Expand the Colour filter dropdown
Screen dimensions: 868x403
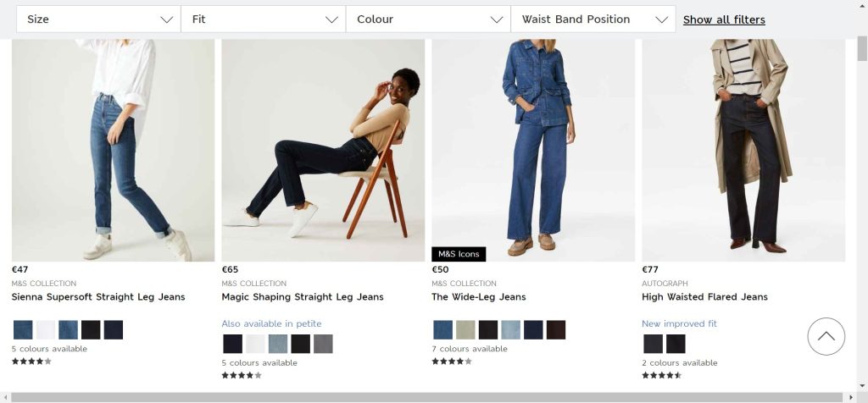point(428,19)
